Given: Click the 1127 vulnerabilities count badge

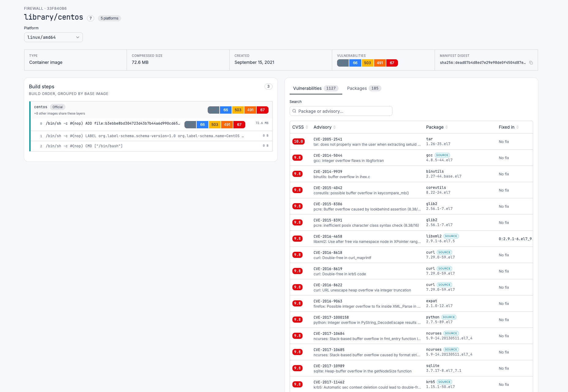Looking at the screenshot, I should (x=331, y=88).
